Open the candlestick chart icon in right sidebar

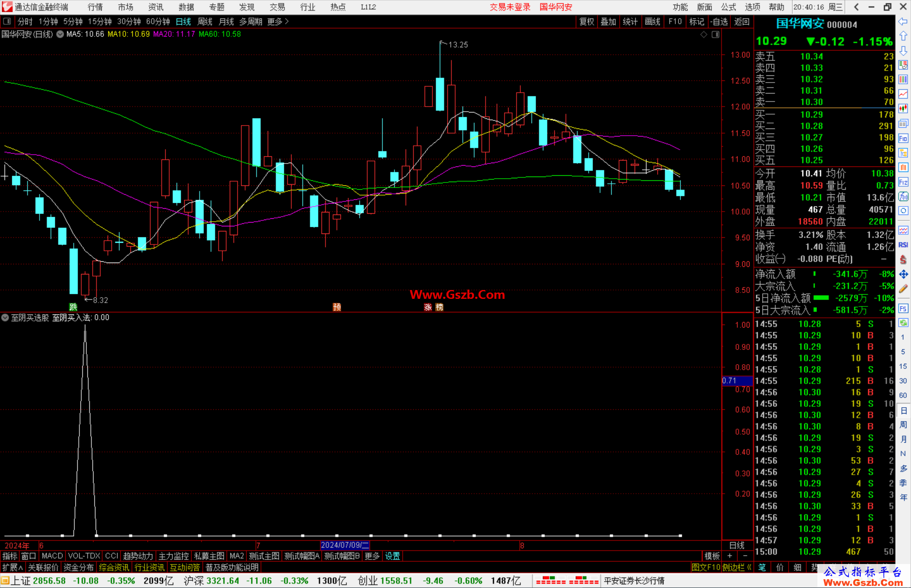click(x=903, y=109)
